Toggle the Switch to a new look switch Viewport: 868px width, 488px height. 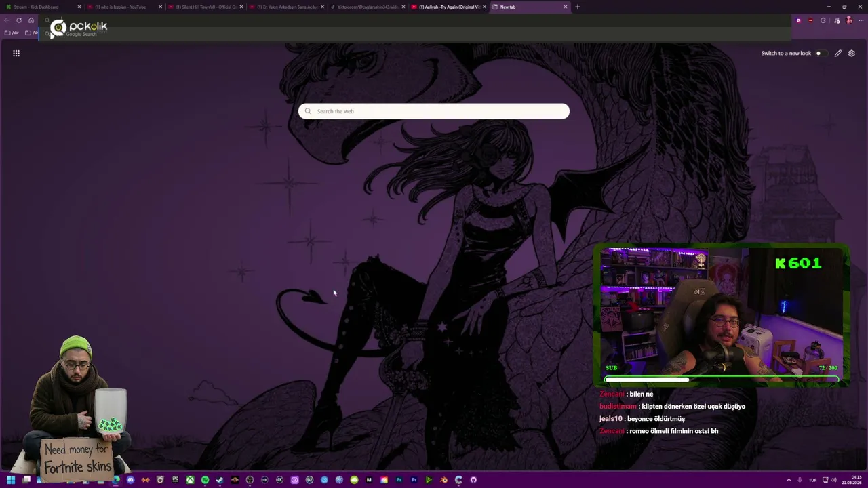(x=821, y=53)
